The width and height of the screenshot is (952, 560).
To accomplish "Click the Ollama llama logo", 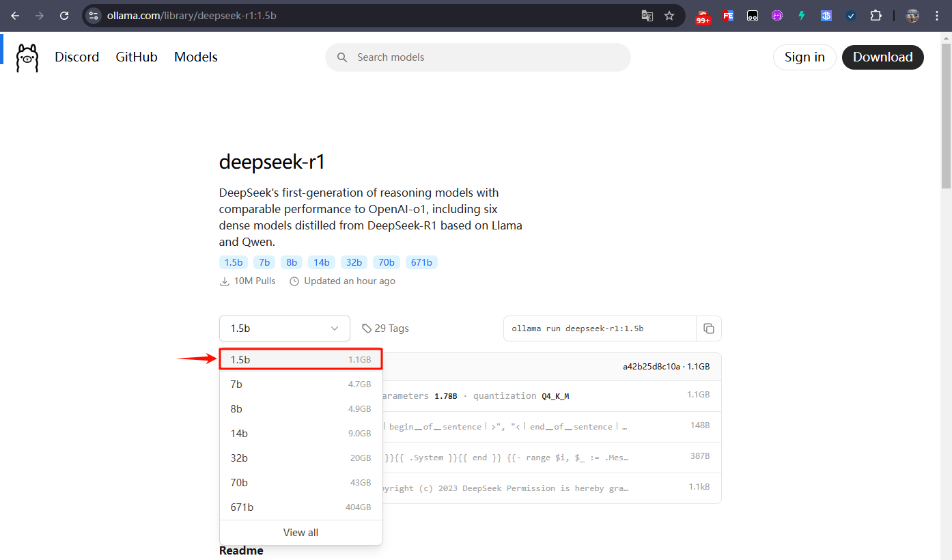I will pyautogui.click(x=27, y=57).
